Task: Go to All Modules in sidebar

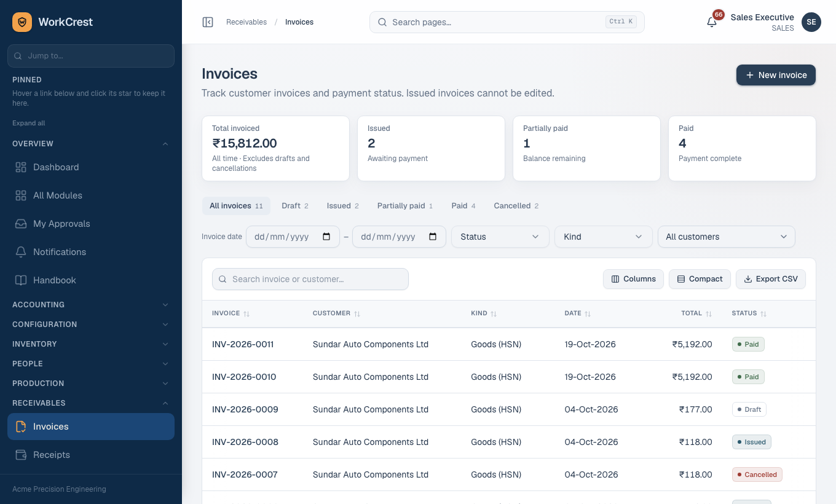Action: pyautogui.click(x=91, y=195)
